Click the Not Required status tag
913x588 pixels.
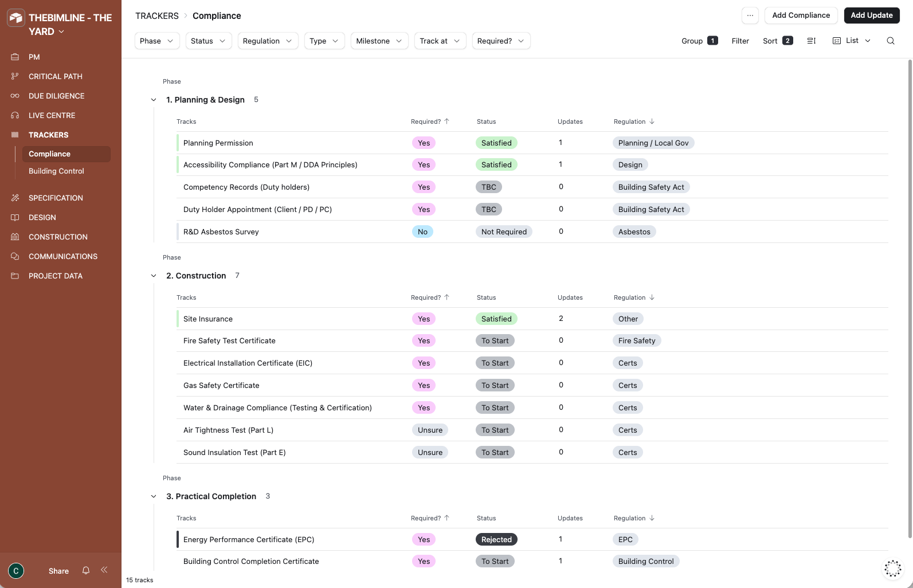pyautogui.click(x=504, y=232)
